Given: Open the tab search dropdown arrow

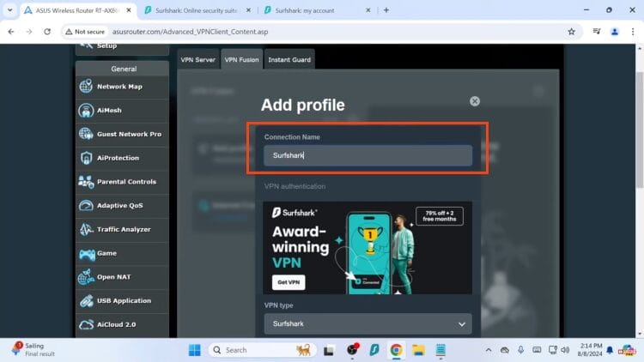Looking at the screenshot, I should [9, 10].
